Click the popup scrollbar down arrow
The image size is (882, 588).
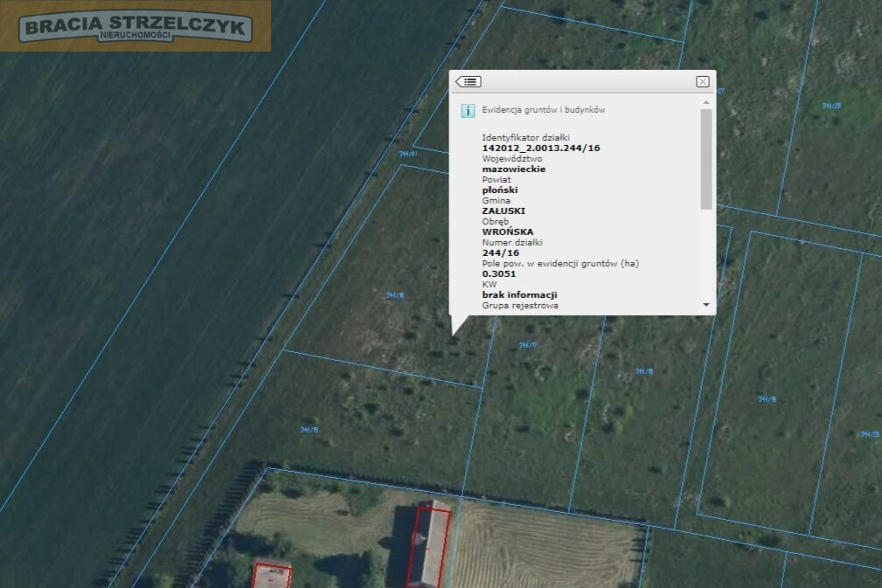(x=706, y=305)
